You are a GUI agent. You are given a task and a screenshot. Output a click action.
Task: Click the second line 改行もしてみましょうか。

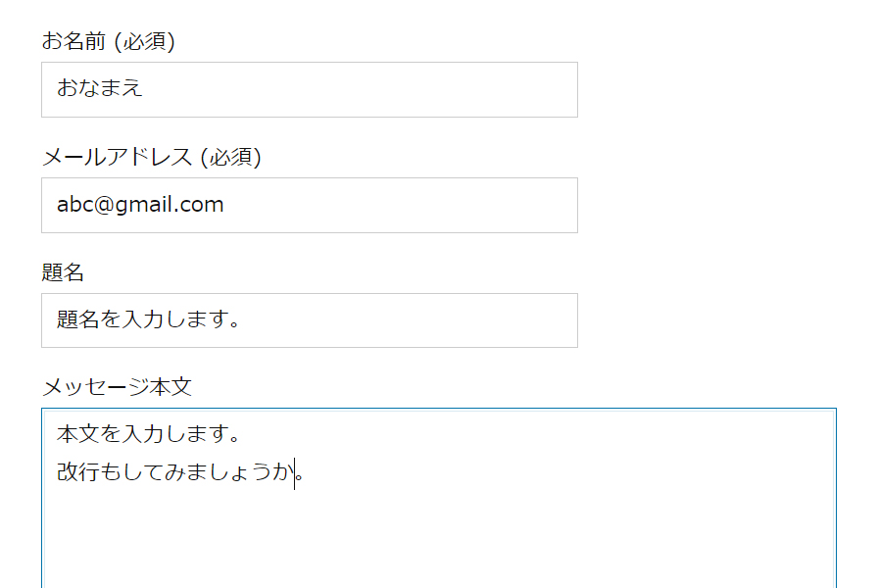[176, 473]
